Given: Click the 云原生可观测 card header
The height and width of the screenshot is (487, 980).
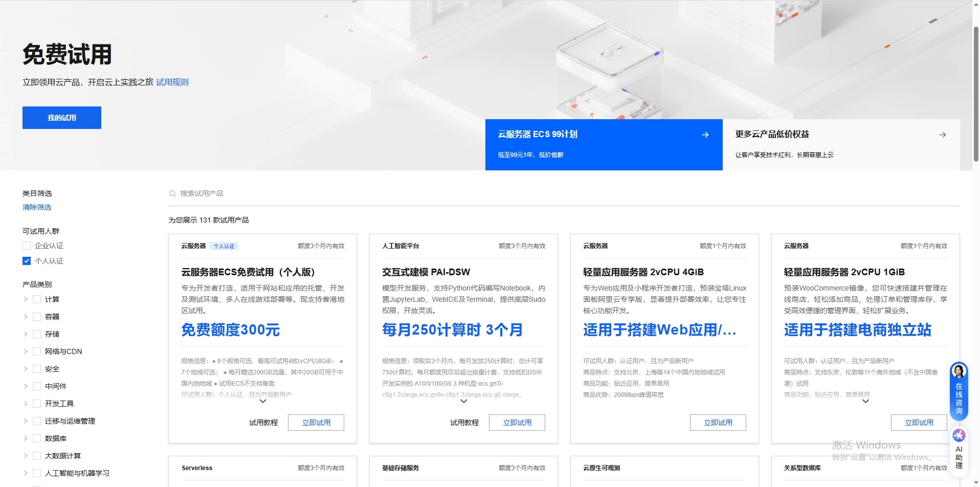Looking at the screenshot, I should point(602,468).
